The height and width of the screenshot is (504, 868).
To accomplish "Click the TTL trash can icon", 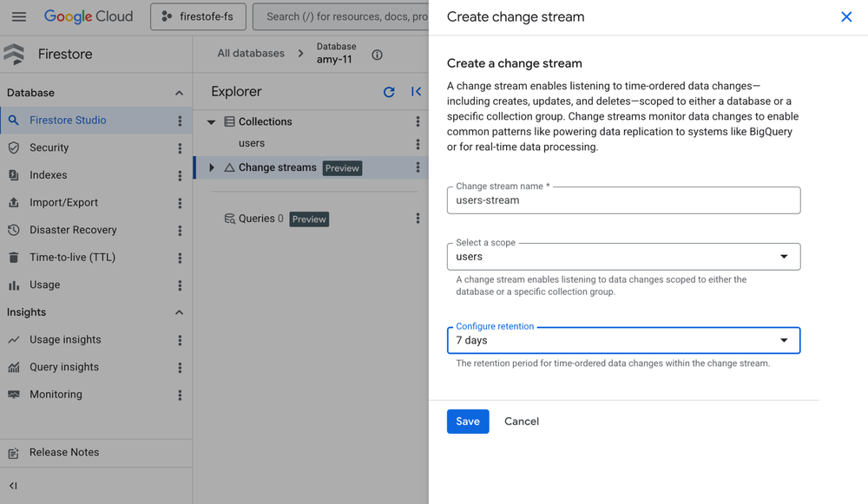I will (x=14, y=258).
